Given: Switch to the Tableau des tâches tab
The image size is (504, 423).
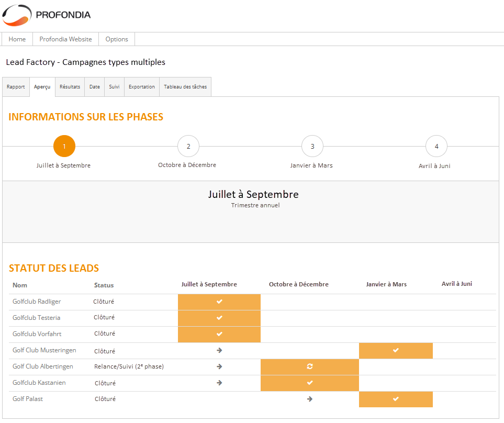Looking at the screenshot, I should pyautogui.click(x=185, y=87).
